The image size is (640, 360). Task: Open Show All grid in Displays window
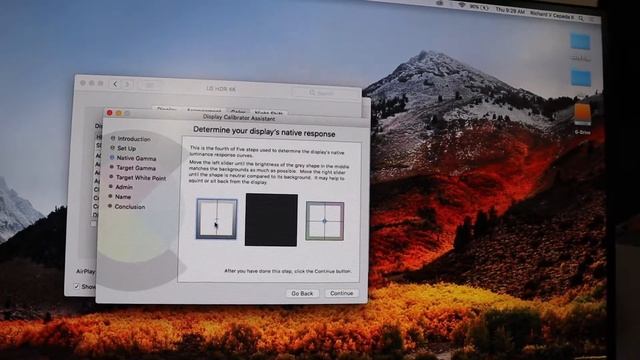pos(149,85)
